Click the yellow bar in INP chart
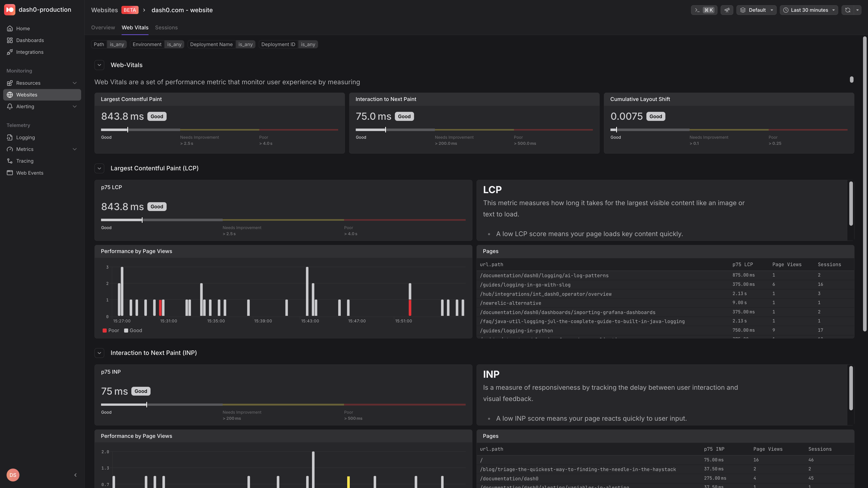The image size is (868, 488). 348,482
